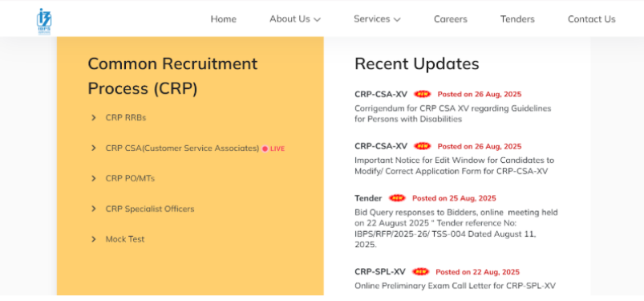Click the IBPS logo
Viewport: 644px width, 301px height.
pos(44,22)
